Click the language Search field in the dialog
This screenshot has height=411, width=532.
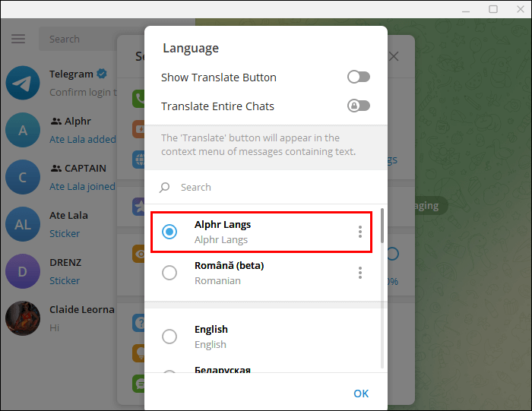click(266, 187)
